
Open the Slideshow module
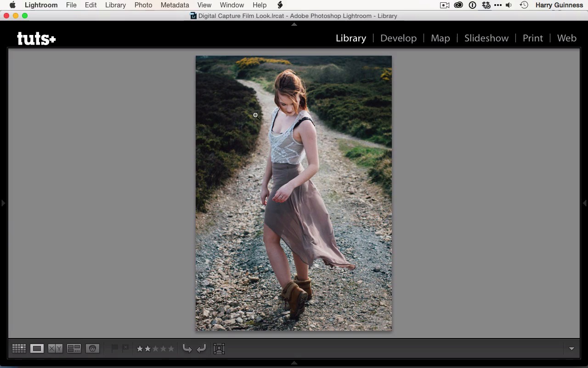[x=486, y=38]
